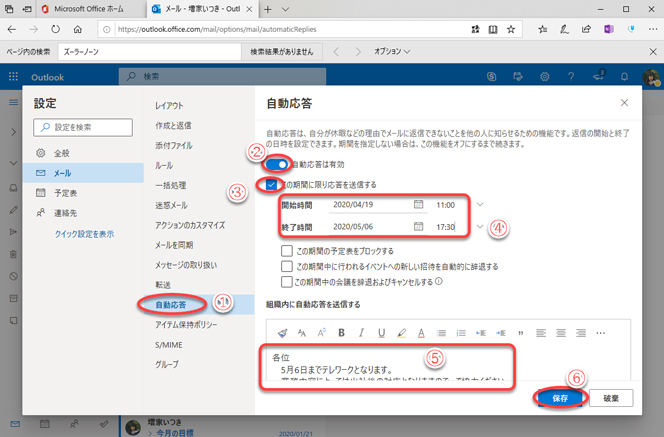This screenshot has height=437, width=664.
Task: Click 設定を検索 search field
Action: click(x=83, y=127)
